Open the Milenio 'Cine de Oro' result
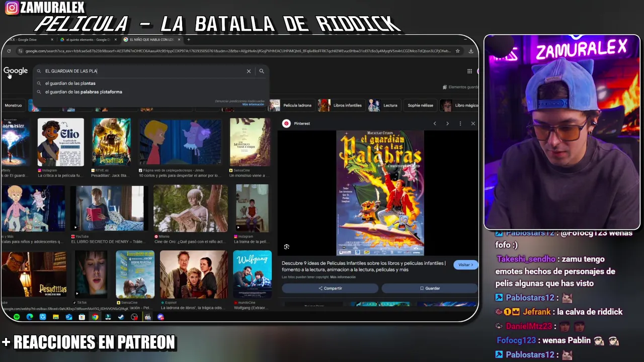This screenshot has height=362, width=644. [x=191, y=209]
